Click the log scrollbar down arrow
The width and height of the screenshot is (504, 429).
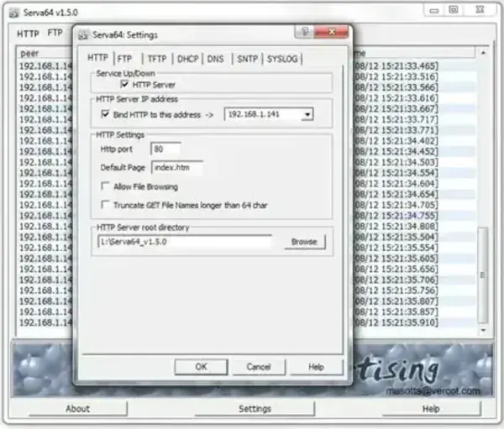483,330
